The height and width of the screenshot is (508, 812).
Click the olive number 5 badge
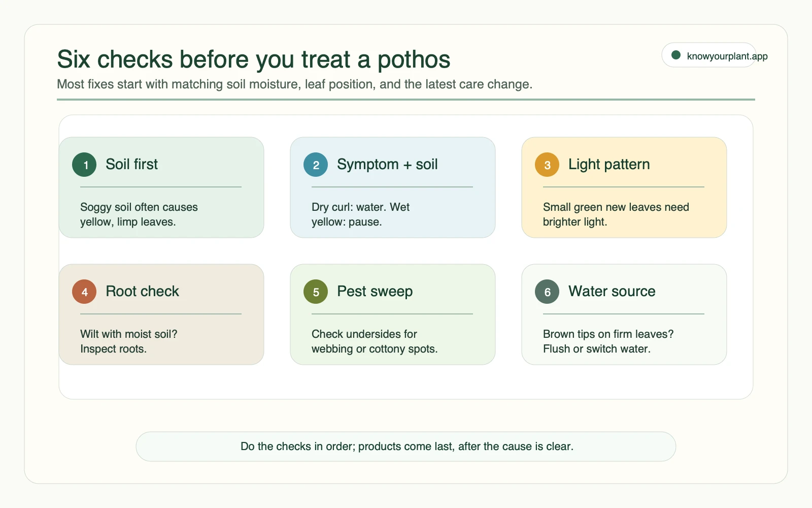[x=316, y=292]
